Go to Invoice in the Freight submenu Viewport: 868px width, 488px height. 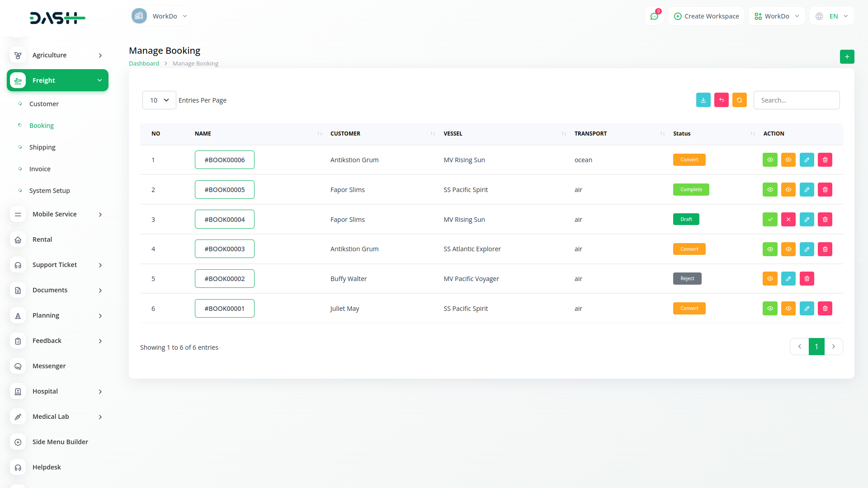pos(40,169)
